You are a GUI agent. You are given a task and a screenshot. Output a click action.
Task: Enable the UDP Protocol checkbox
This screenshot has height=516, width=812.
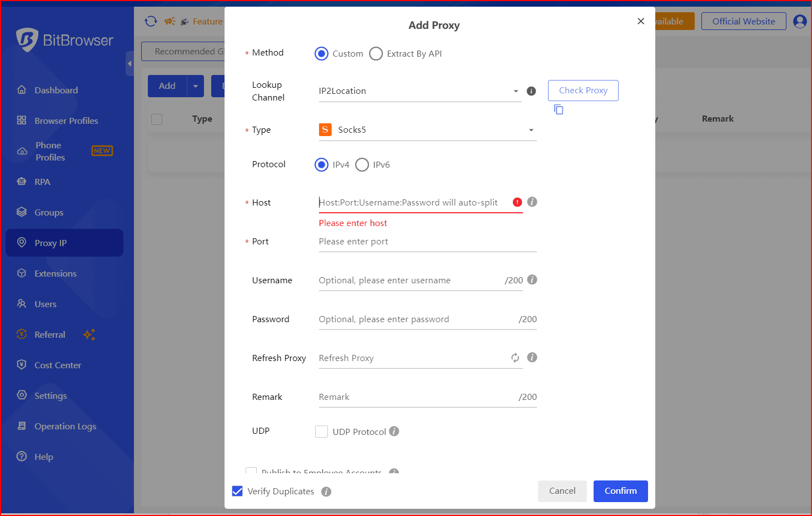point(321,432)
